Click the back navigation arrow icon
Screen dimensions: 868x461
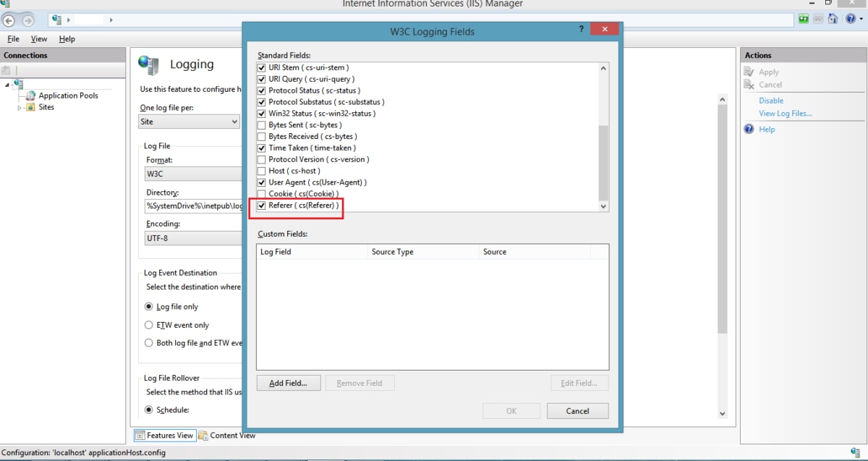coord(9,20)
